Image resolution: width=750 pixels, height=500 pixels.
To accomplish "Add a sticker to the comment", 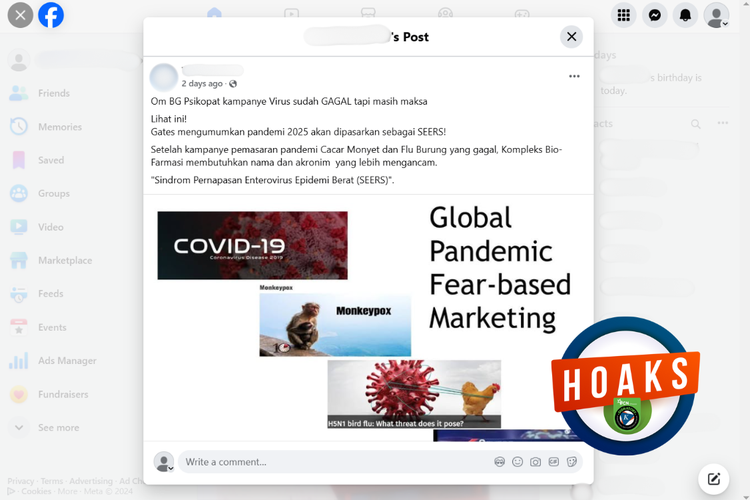I will pyautogui.click(x=572, y=462).
